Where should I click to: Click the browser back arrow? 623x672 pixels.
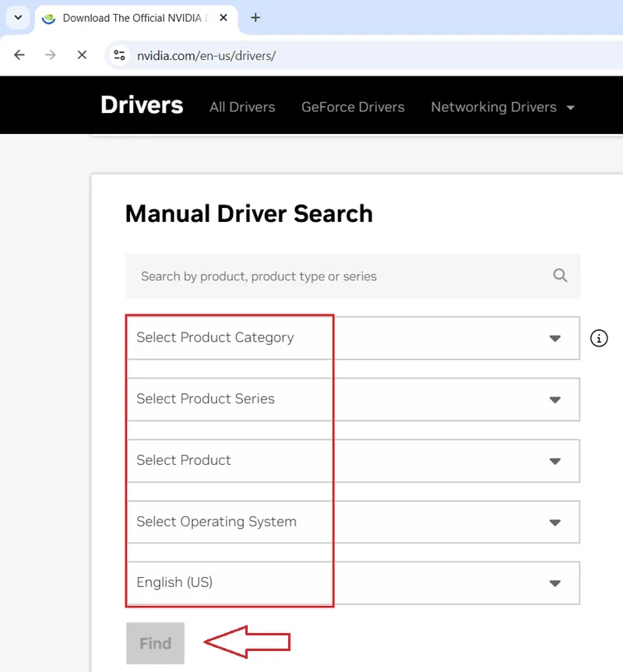click(19, 55)
